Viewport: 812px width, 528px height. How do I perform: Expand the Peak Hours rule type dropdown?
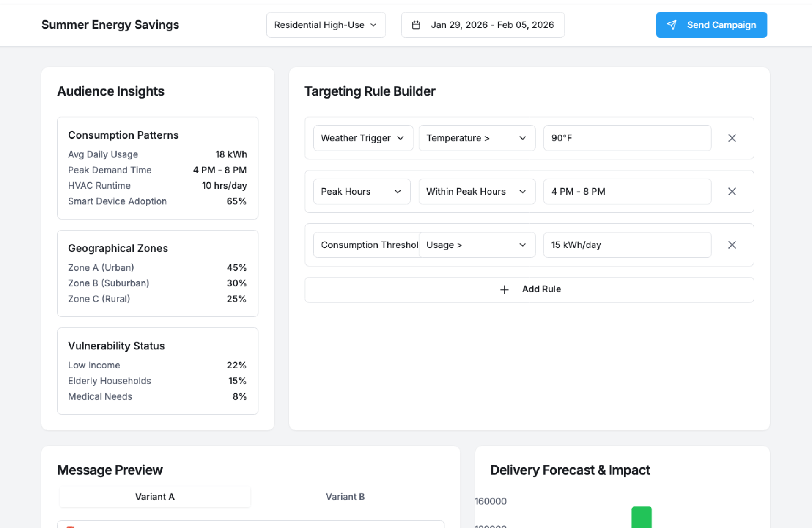tap(361, 192)
